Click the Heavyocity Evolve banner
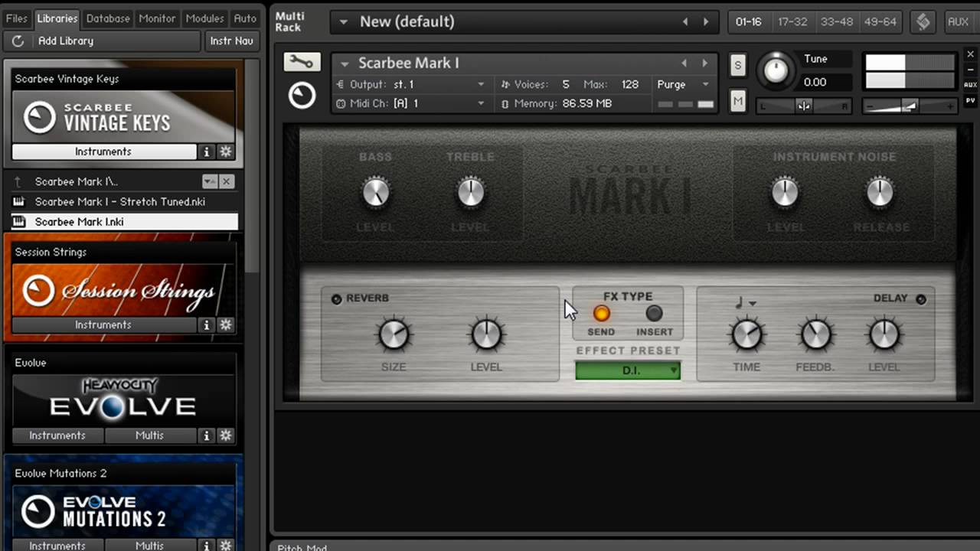This screenshot has height=551, width=980. 124,400
